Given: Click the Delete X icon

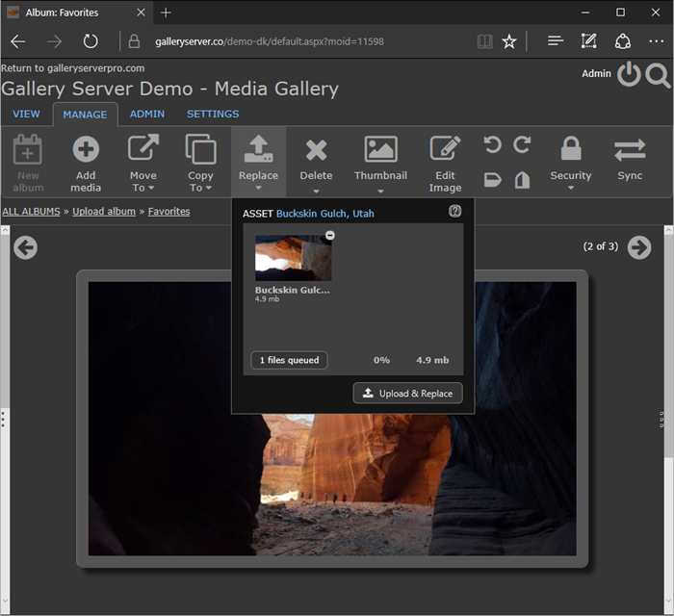Looking at the screenshot, I should tap(316, 150).
